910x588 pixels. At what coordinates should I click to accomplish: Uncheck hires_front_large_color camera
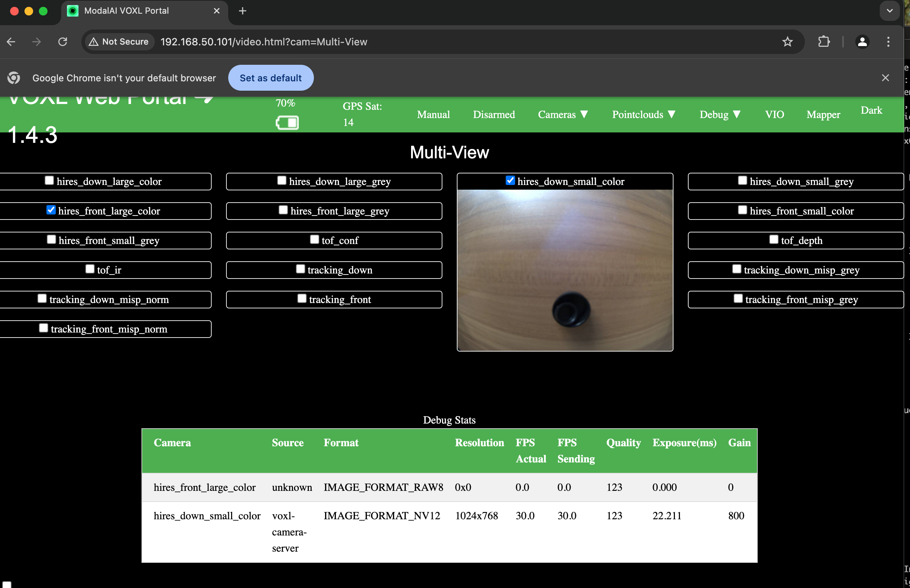51,210
